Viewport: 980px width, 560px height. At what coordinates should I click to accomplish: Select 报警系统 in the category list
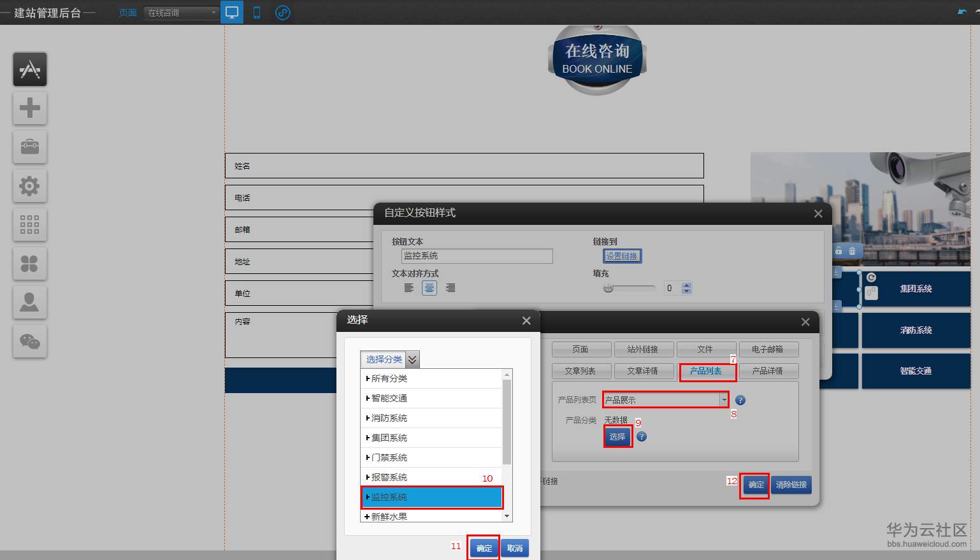pos(431,477)
